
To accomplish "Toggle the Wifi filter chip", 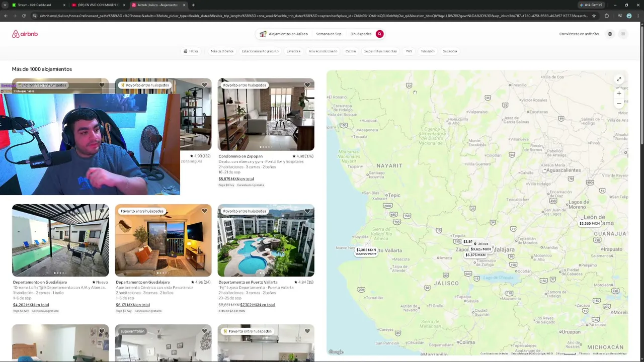I will (x=409, y=51).
